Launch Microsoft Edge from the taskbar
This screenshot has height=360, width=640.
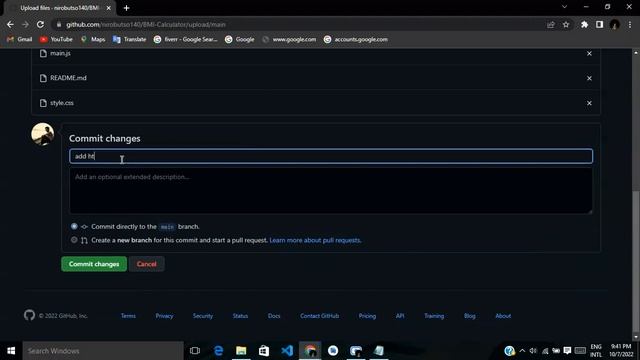tap(218, 351)
